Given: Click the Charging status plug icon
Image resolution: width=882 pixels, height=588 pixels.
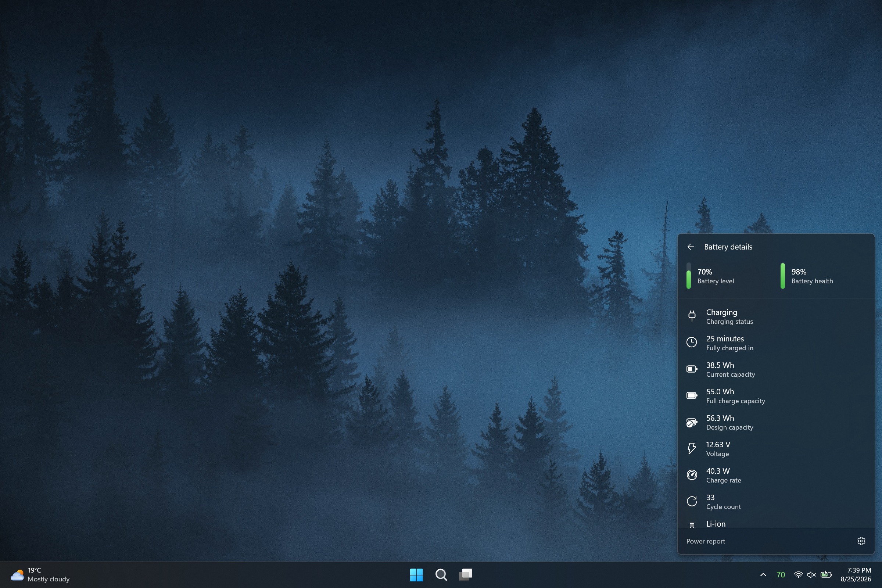Looking at the screenshot, I should coord(692,316).
